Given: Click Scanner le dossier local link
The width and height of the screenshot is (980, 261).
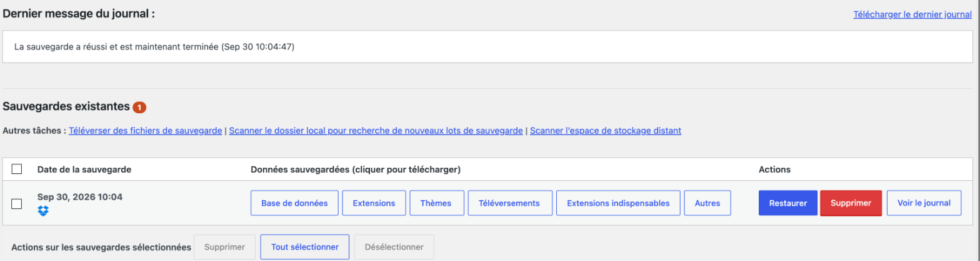Looking at the screenshot, I should [376, 131].
